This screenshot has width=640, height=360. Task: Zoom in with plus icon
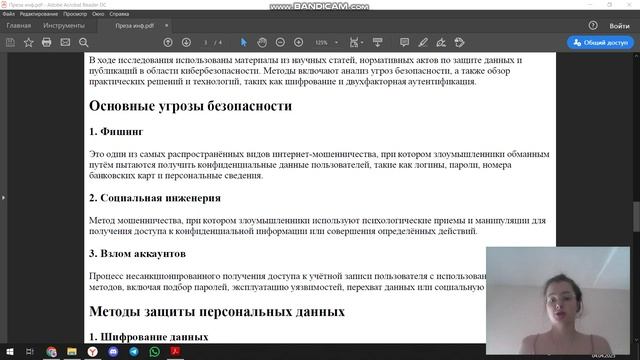298,42
